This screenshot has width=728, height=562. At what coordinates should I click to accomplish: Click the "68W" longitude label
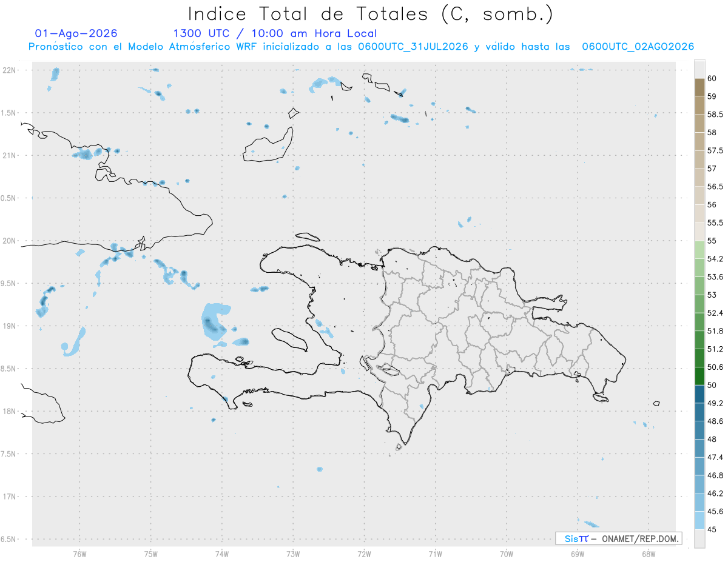(649, 554)
